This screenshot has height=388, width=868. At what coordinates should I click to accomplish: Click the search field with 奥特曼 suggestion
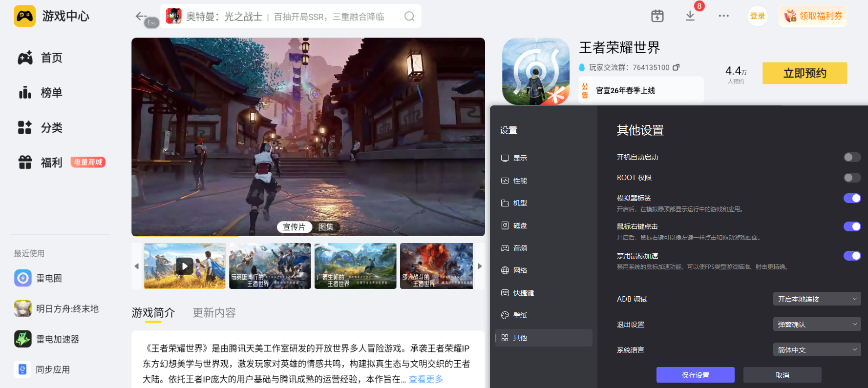coord(291,17)
